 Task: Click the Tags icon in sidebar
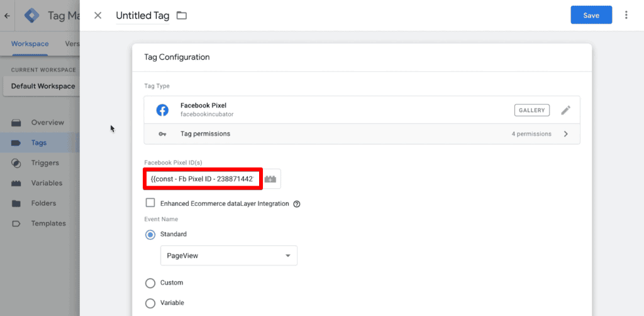(16, 143)
